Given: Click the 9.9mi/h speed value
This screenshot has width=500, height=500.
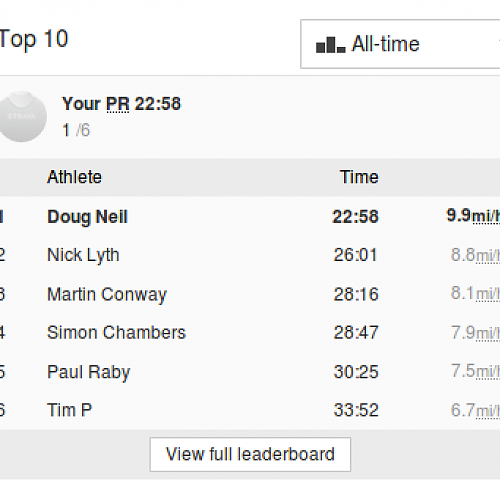Looking at the screenshot, I should [473, 215].
